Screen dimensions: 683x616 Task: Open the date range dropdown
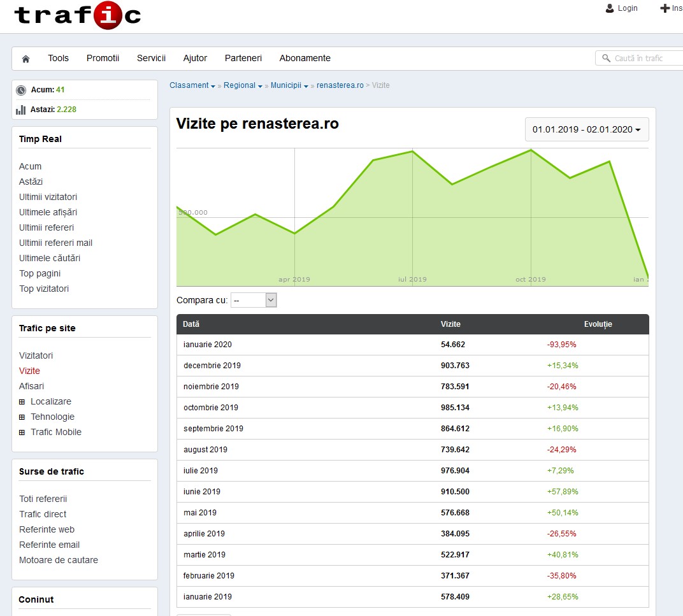[x=587, y=129]
